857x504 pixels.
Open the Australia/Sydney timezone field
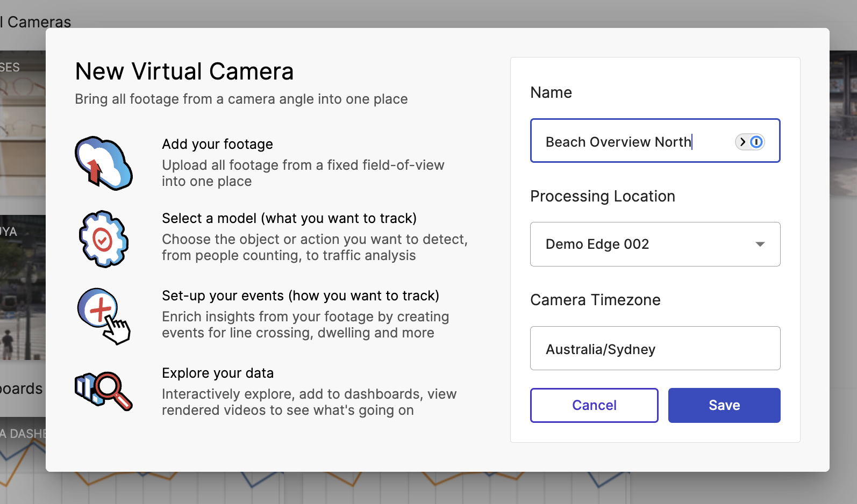[655, 349]
